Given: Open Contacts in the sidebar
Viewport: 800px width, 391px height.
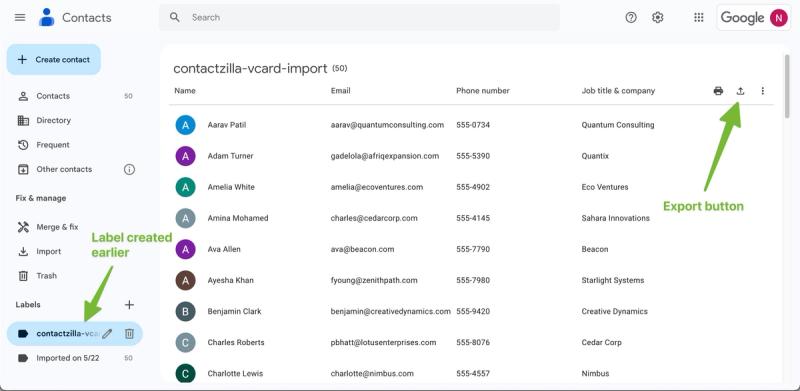Looking at the screenshot, I should (74, 96).
